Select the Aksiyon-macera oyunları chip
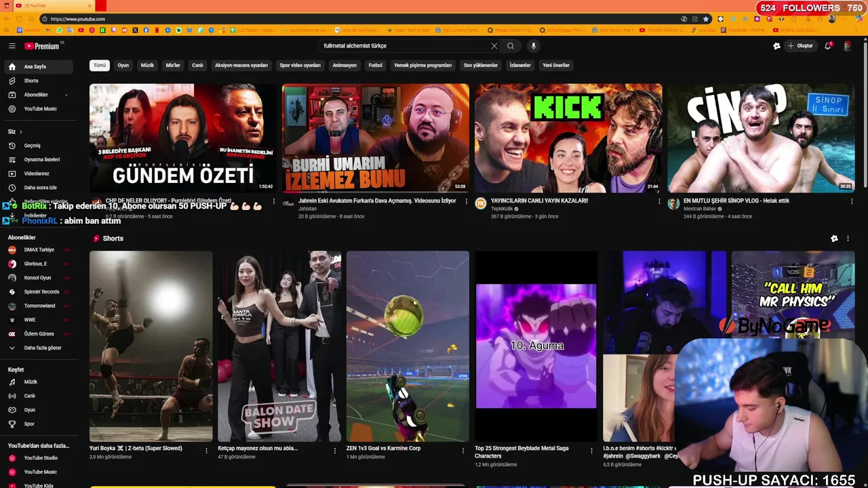This screenshot has height=488, width=868. (241, 65)
